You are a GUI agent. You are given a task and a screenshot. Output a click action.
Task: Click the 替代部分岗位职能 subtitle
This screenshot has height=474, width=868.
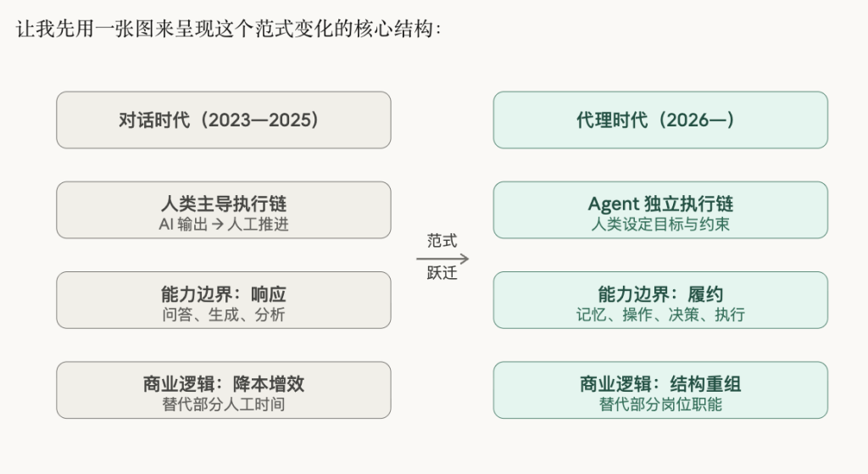click(660, 404)
